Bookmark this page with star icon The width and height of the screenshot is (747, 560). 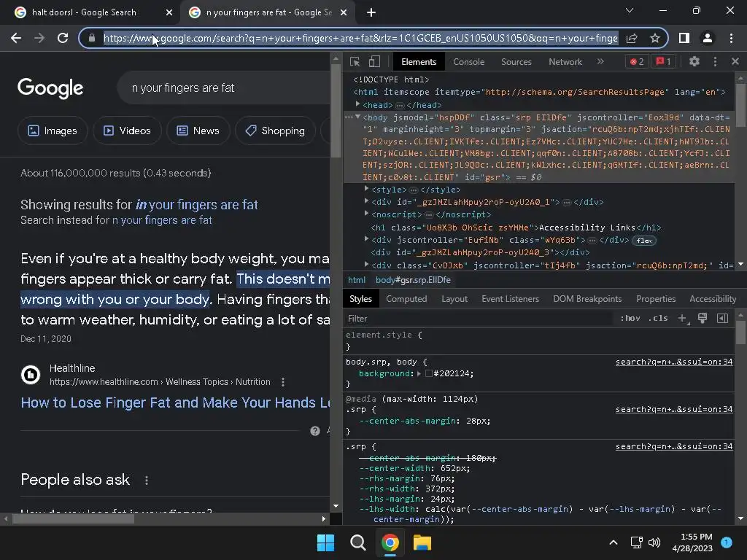[x=655, y=38]
